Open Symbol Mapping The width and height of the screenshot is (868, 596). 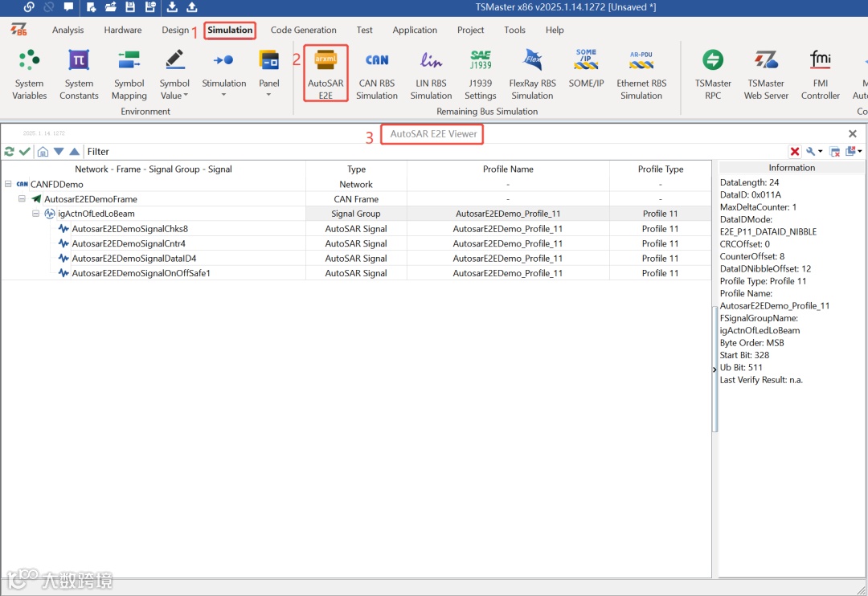(129, 74)
